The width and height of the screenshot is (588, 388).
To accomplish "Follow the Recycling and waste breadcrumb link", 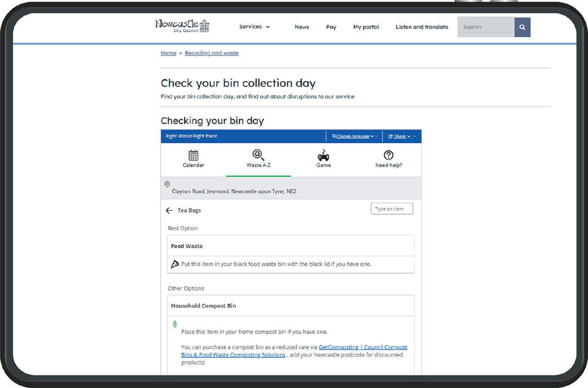I will pyautogui.click(x=211, y=53).
